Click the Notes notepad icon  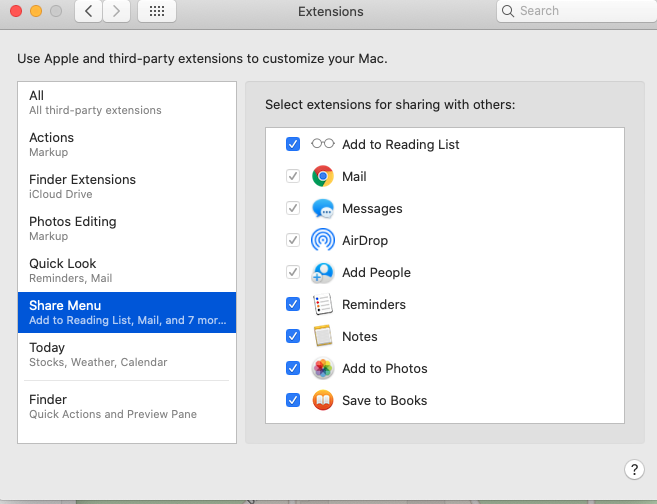323,336
